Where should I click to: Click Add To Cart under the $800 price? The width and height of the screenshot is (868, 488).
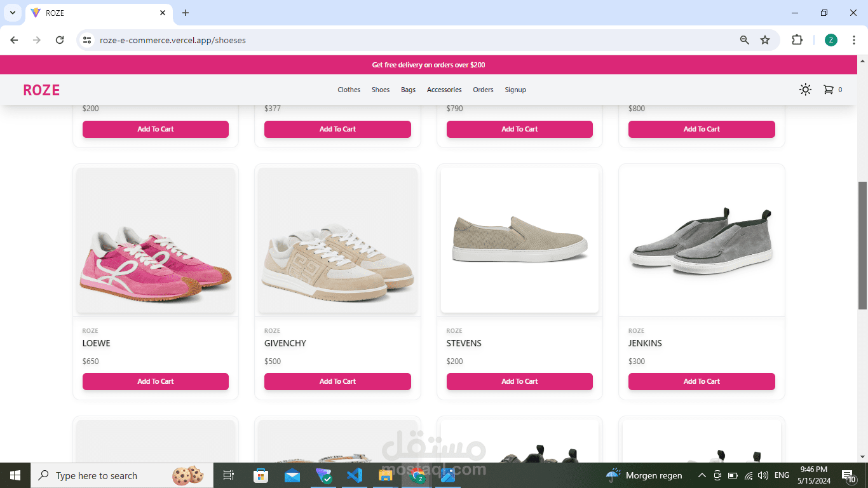click(702, 129)
